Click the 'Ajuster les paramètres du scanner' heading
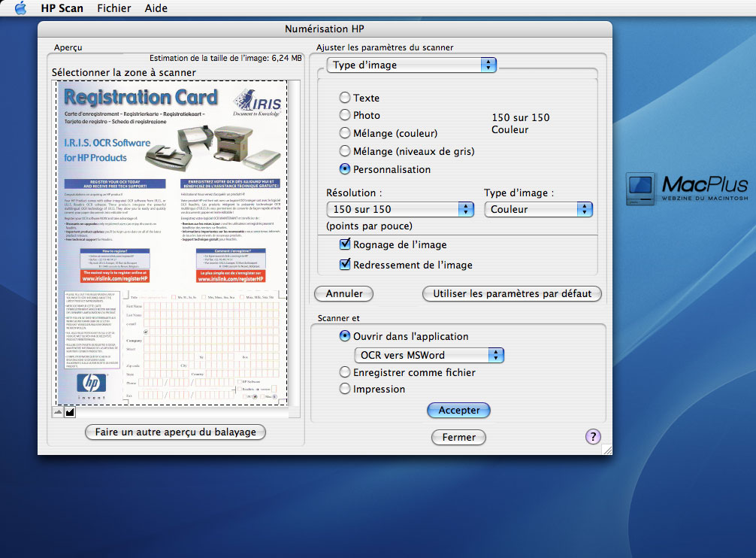The image size is (756, 558). point(385,47)
